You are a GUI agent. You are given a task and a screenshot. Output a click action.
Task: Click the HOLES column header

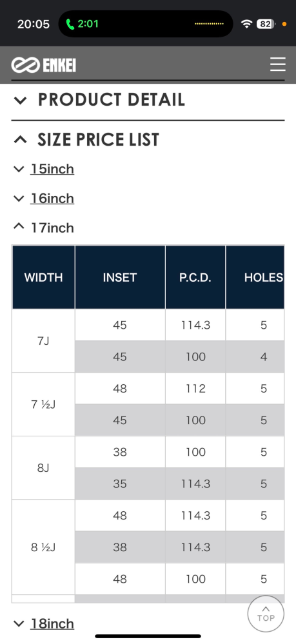coord(255,277)
